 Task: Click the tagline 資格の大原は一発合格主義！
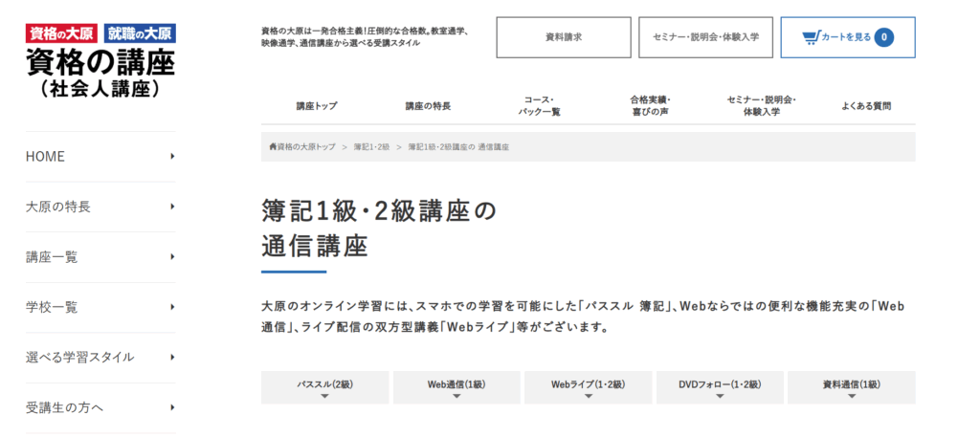[365, 37]
